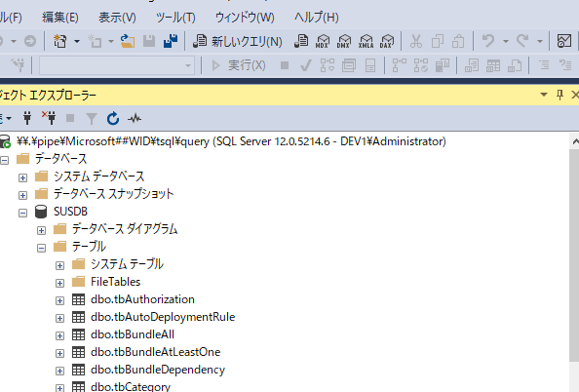Image resolution: width=579 pixels, height=392 pixels.
Task: Expand the データベース ダイアグラム folder
Action: [41, 230]
